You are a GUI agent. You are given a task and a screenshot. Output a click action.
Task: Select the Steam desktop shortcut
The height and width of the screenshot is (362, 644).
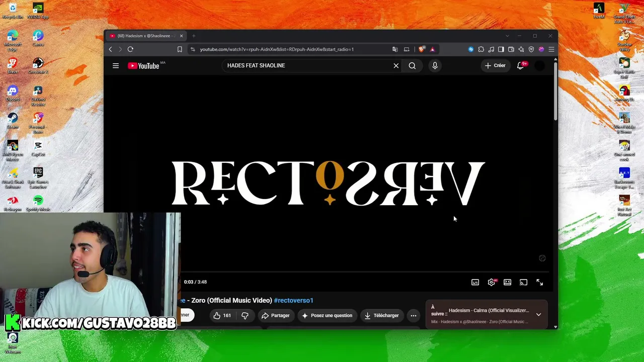pyautogui.click(x=13, y=121)
